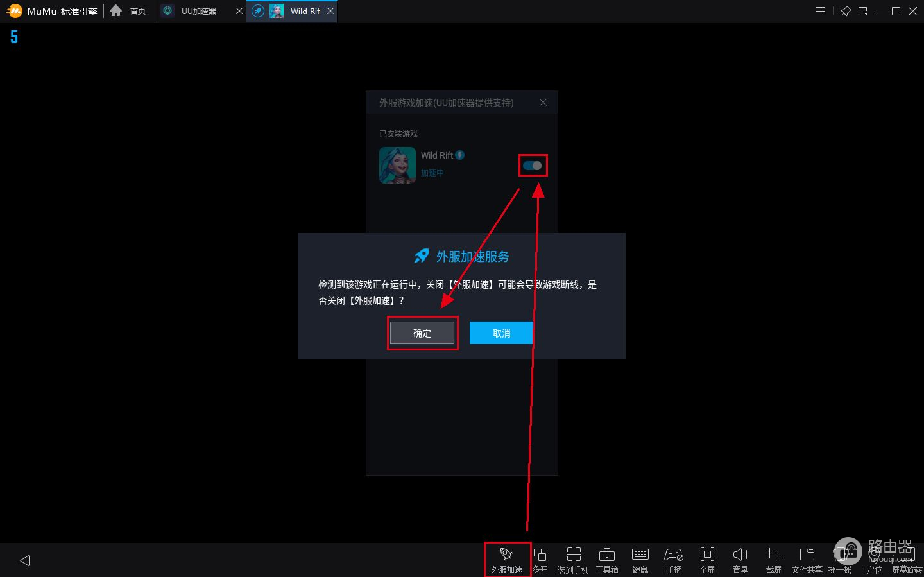Click the Android back triangle button

click(x=25, y=560)
